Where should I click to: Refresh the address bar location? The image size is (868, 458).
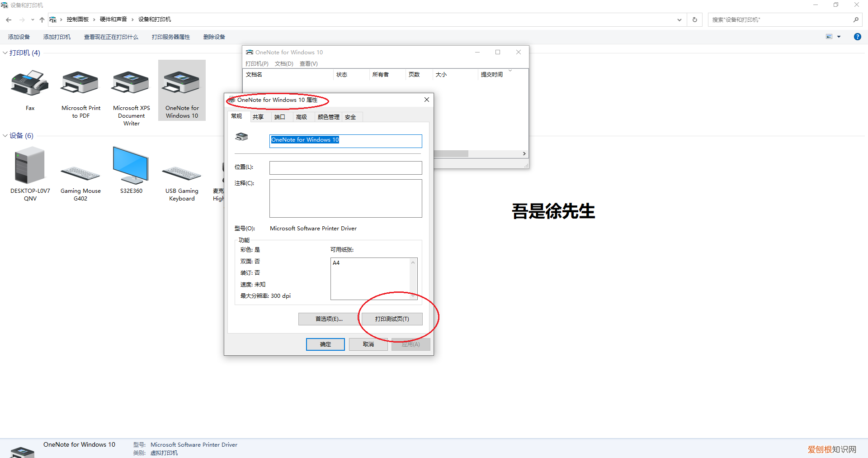click(x=695, y=19)
